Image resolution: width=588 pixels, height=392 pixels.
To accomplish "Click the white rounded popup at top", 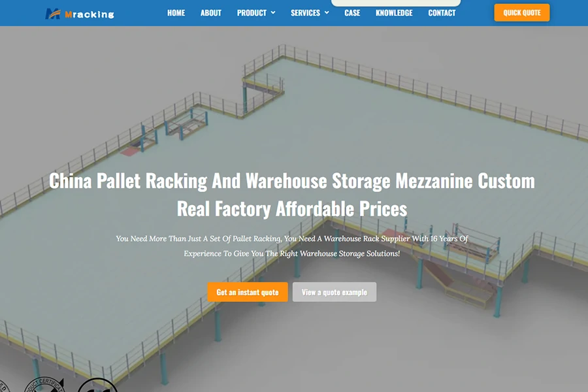I will coord(396,3).
